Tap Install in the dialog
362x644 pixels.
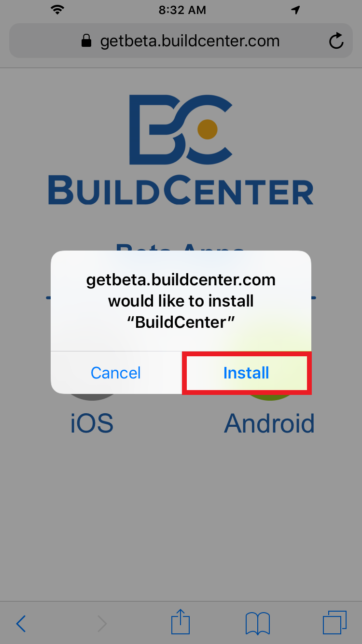(x=247, y=373)
